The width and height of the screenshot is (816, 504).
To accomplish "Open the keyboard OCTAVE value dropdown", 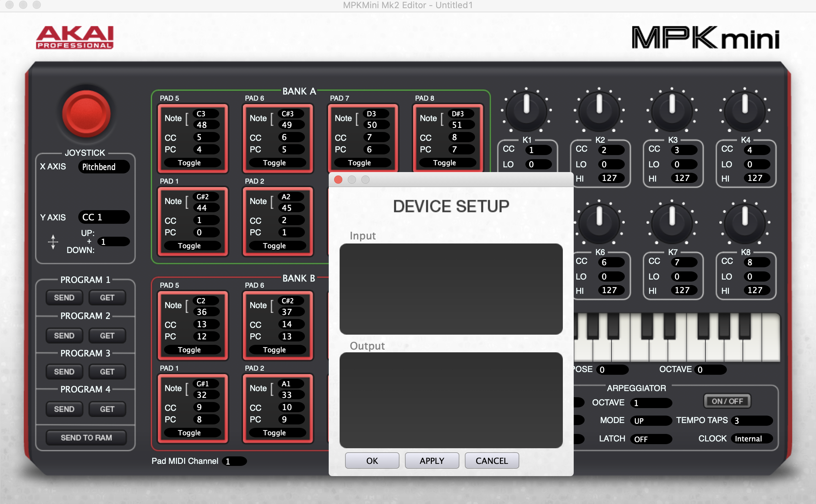I will pyautogui.click(x=710, y=370).
